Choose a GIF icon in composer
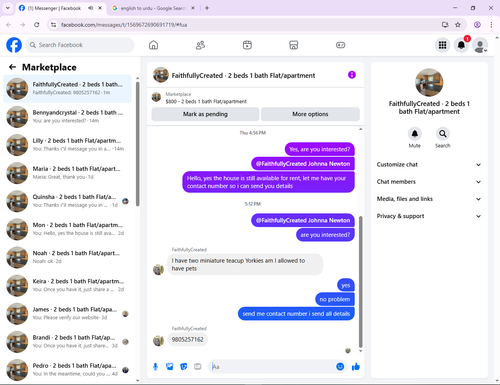The height and width of the screenshot is (385, 500). point(198,367)
